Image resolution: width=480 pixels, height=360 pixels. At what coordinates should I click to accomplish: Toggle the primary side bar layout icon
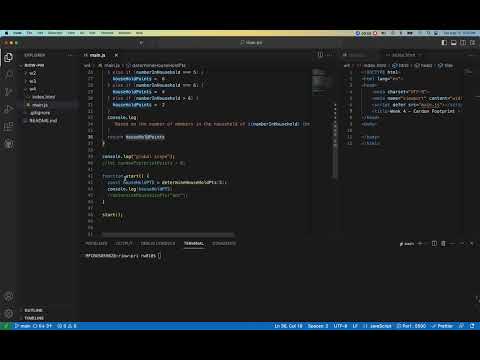pyautogui.click(x=444, y=43)
